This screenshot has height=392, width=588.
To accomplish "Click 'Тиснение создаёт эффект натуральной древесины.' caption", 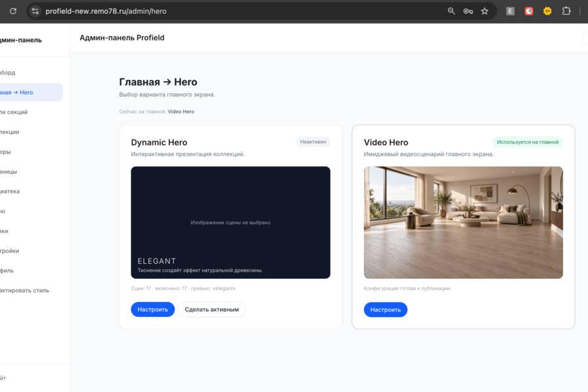I will coord(201,270).
